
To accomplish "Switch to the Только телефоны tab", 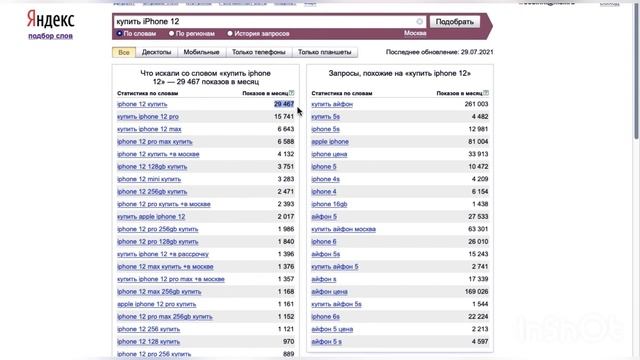I will 259,52.
